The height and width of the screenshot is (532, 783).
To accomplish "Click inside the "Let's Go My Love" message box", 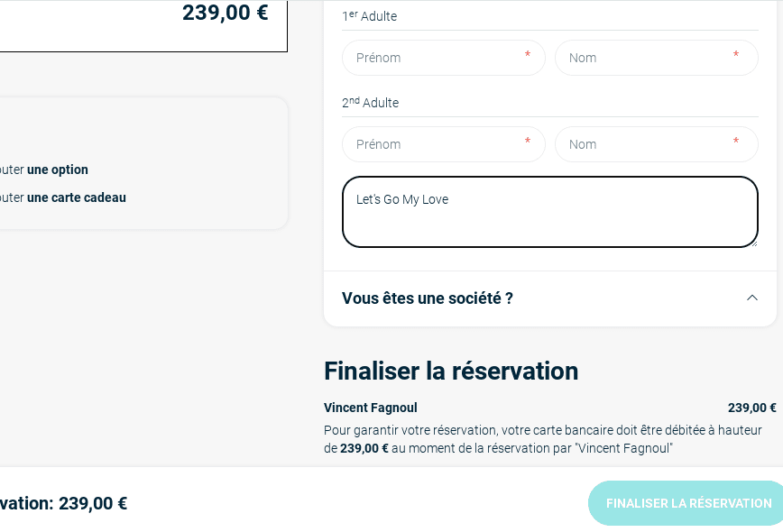I will coord(549,212).
